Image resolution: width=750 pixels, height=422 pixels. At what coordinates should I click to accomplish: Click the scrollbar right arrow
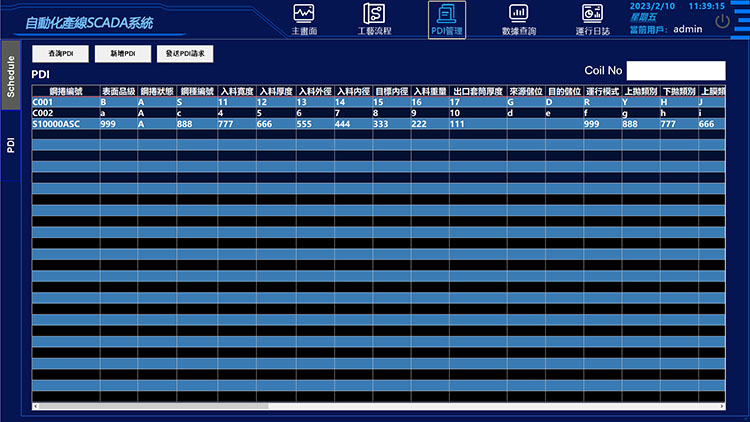(x=722, y=406)
